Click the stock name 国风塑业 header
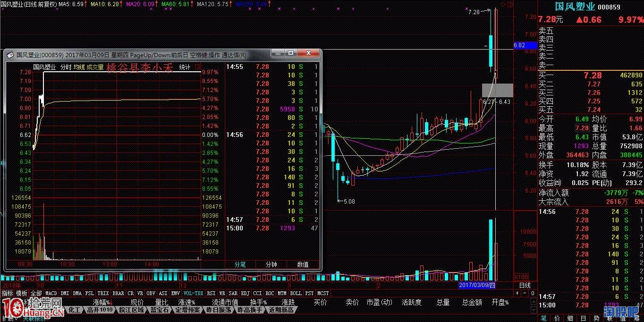Screen dimensions: 644x322 pos(575,7)
